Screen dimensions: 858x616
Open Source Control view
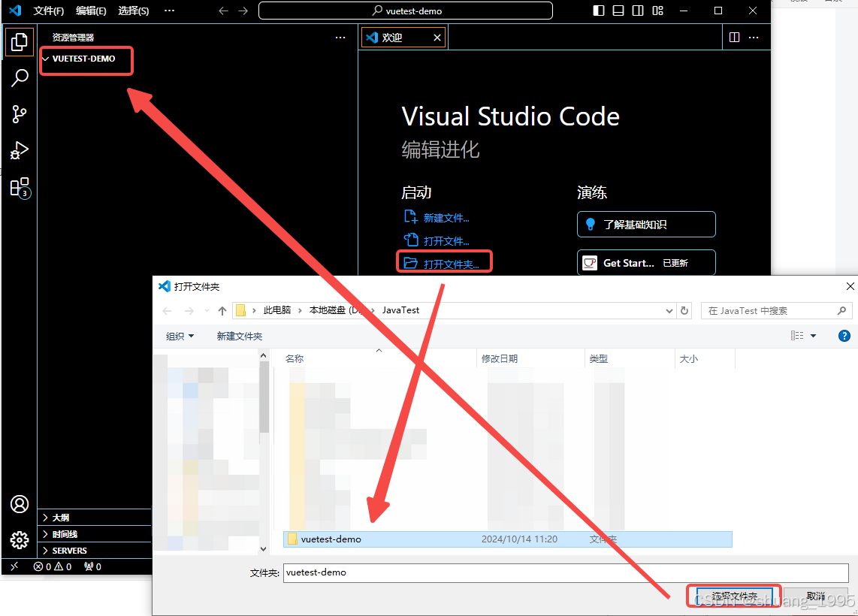pos(19,114)
